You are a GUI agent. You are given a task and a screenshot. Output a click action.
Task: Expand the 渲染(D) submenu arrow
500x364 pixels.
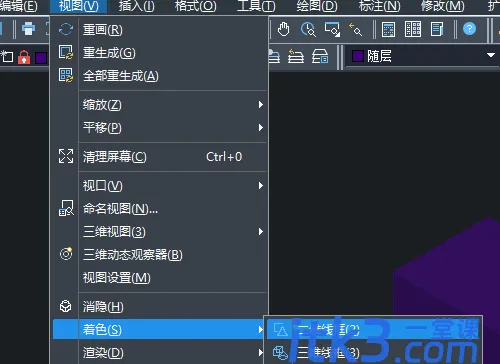(x=261, y=352)
